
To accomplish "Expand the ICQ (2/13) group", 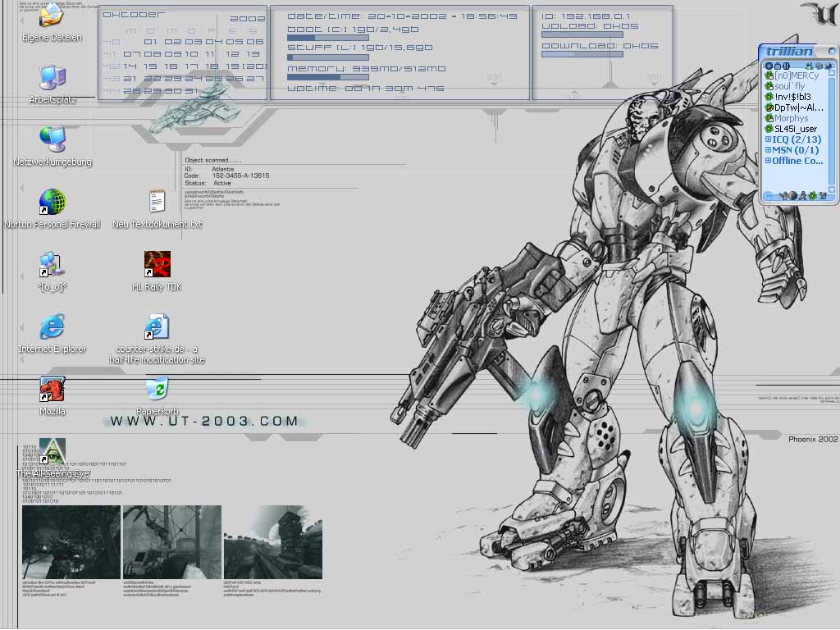I will pyautogui.click(x=768, y=139).
